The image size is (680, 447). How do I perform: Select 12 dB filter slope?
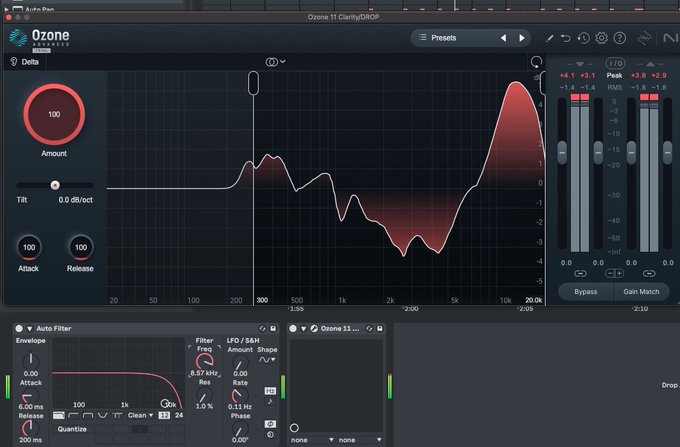(164, 415)
